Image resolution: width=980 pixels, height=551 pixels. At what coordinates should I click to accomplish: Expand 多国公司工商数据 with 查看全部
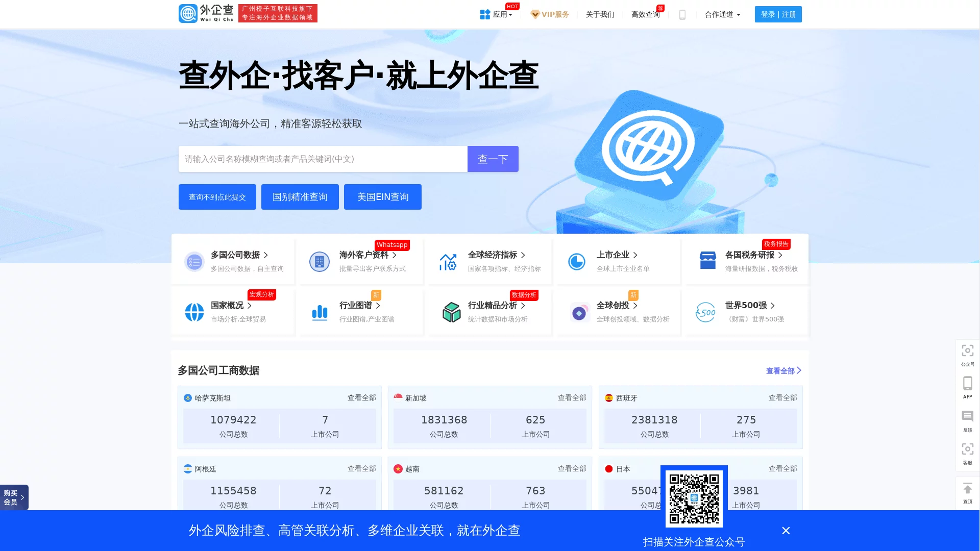pos(782,370)
